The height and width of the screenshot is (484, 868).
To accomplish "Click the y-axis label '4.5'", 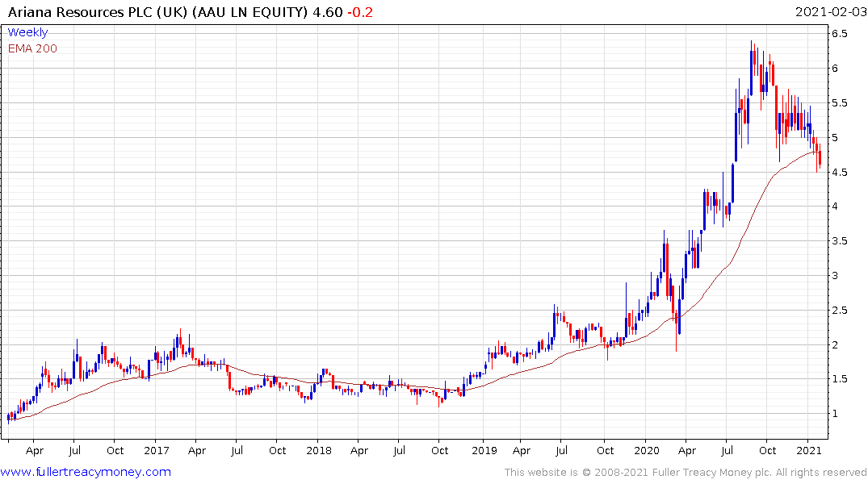I will (839, 172).
